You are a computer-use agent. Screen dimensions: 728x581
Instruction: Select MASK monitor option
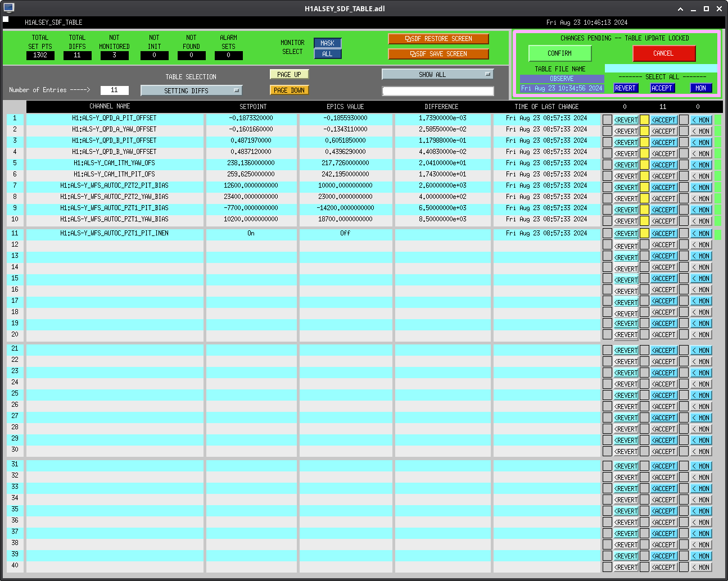tap(327, 43)
